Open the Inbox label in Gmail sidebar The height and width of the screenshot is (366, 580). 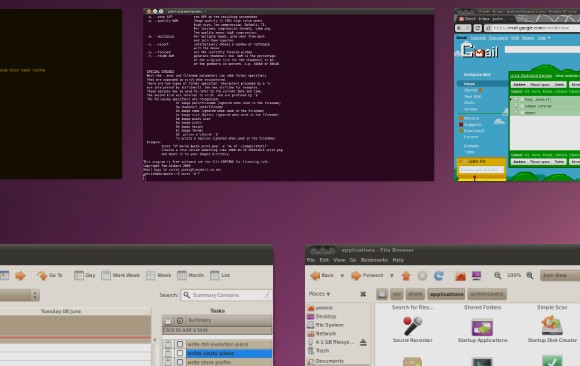click(x=469, y=84)
